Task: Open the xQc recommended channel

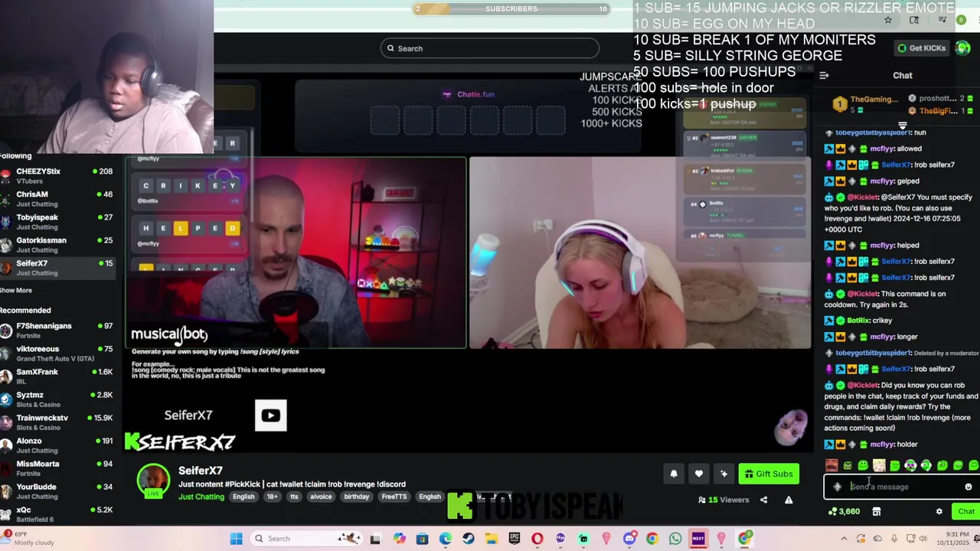Action: point(57,514)
